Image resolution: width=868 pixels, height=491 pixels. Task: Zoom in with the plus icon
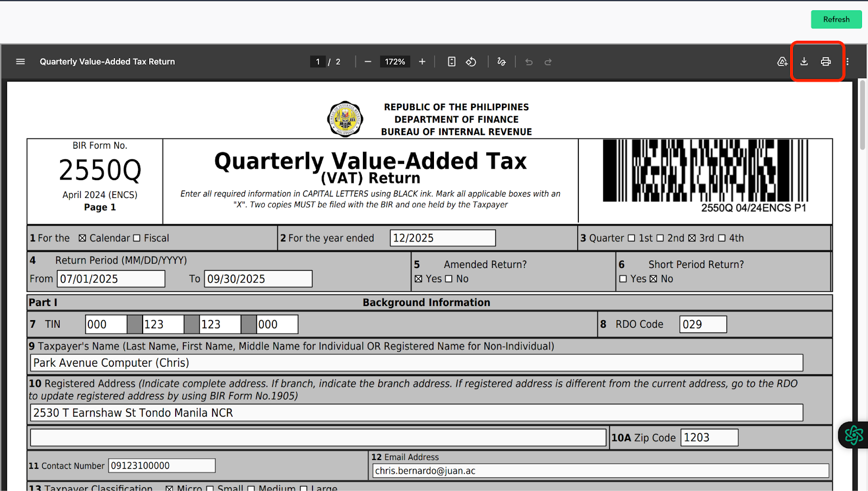(x=422, y=62)
